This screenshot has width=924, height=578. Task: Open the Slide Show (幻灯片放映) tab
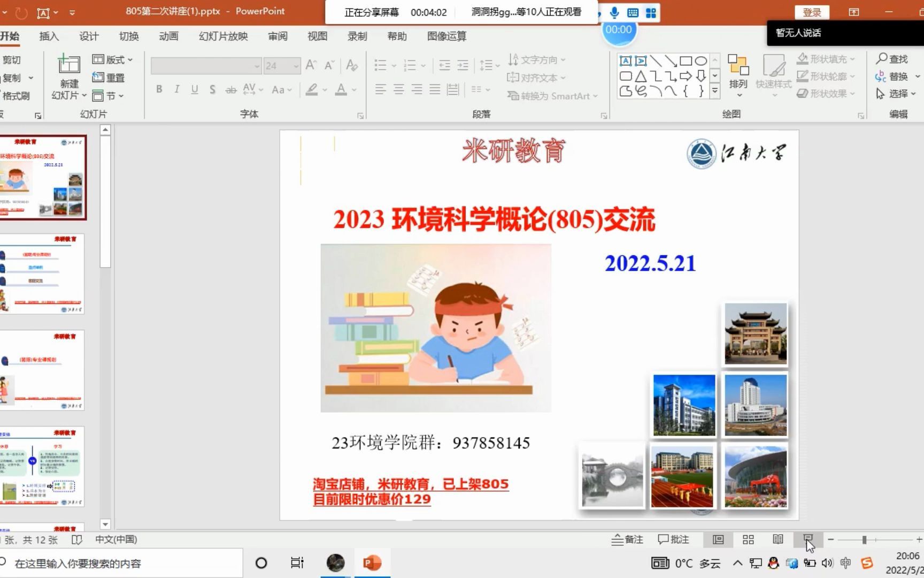coord(224,36)
